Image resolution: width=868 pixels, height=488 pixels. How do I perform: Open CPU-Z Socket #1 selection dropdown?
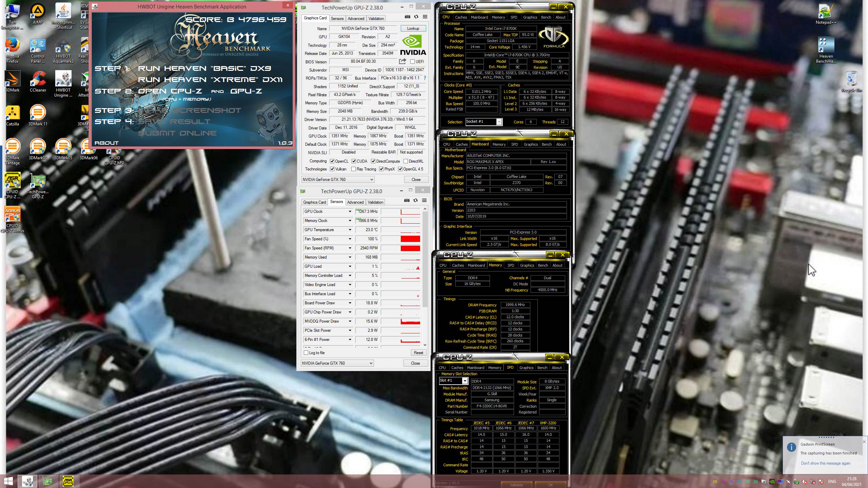click(x=499, y=122)
